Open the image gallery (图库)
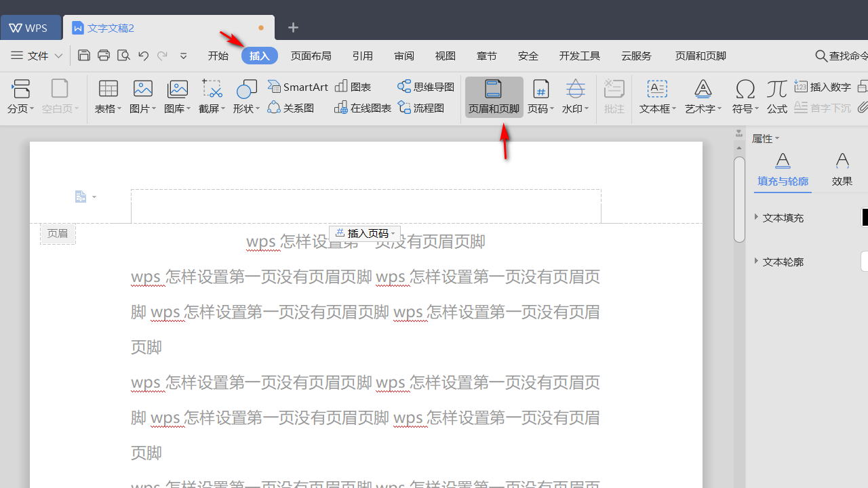The width and height of the screenshot is (868, 488). [x=178, y=96]
